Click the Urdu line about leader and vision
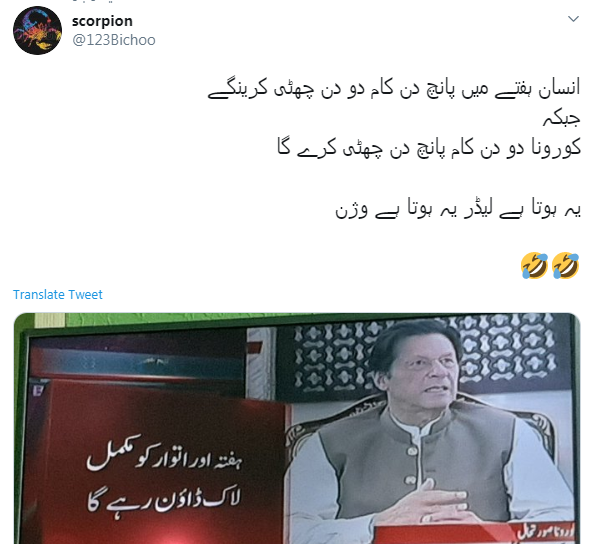Viewport: 589px width, 544px height. (458, 209)
